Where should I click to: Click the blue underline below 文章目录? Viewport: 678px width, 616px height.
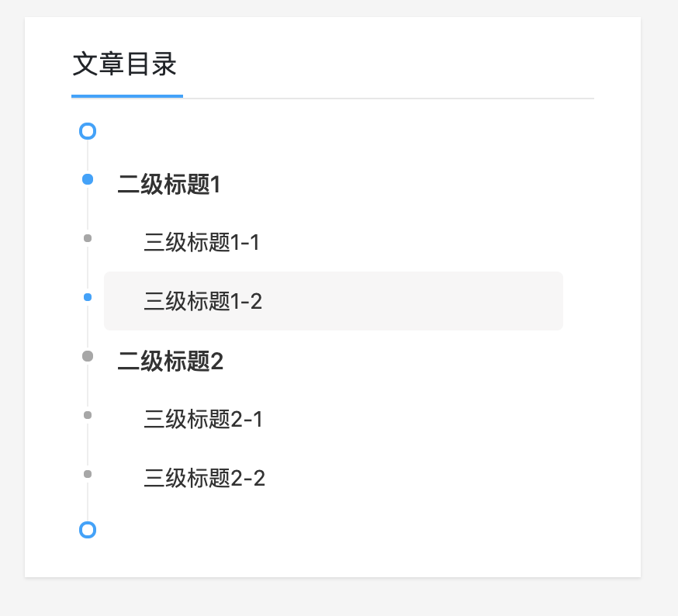click(126, 96)
